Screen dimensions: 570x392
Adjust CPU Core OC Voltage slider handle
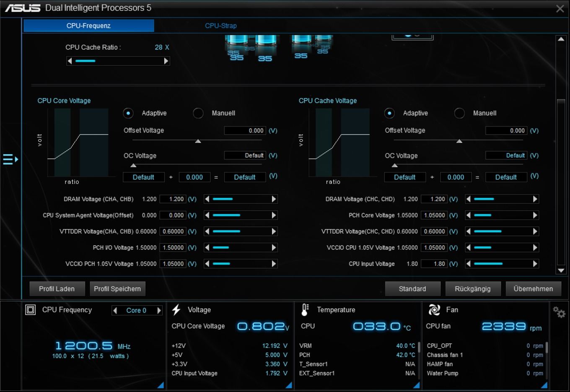(x=133, y=166)
